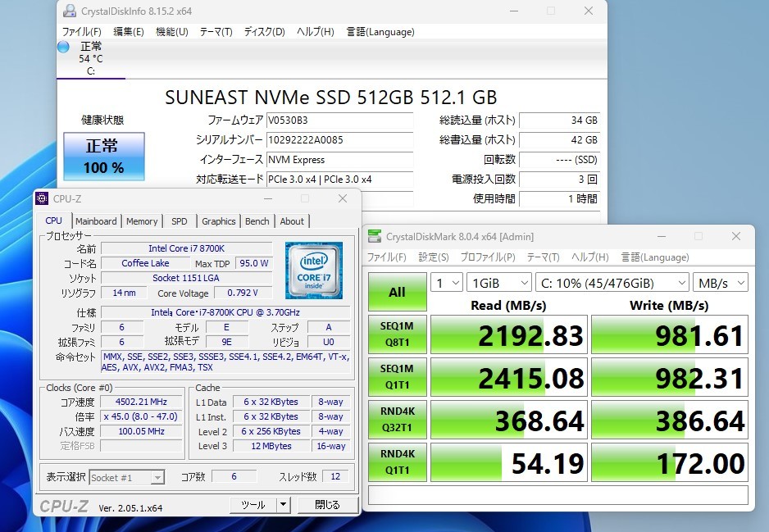Select the C: drive 54 °C entry
This screenshot has width=769, height=532.
click(x=91, y=59)
